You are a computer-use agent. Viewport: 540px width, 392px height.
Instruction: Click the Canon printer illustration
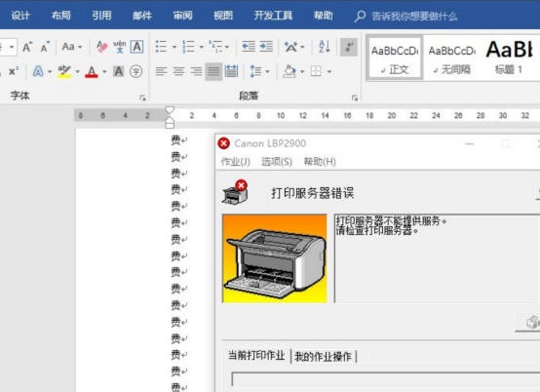275,258
